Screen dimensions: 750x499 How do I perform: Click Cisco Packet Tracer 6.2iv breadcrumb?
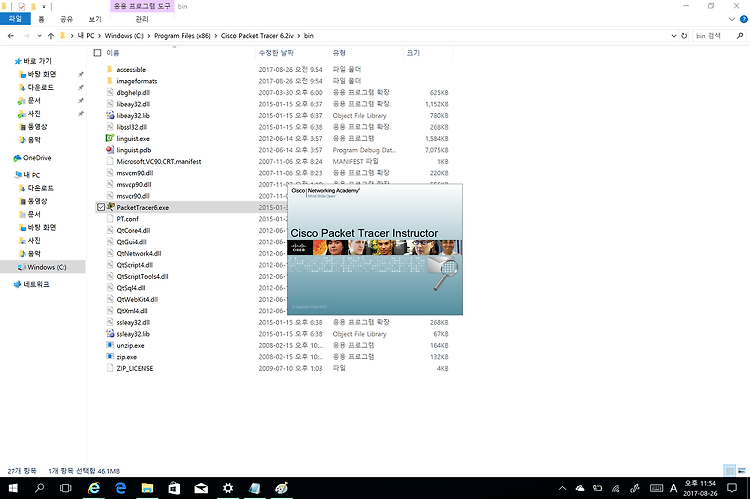pos(257,36)
